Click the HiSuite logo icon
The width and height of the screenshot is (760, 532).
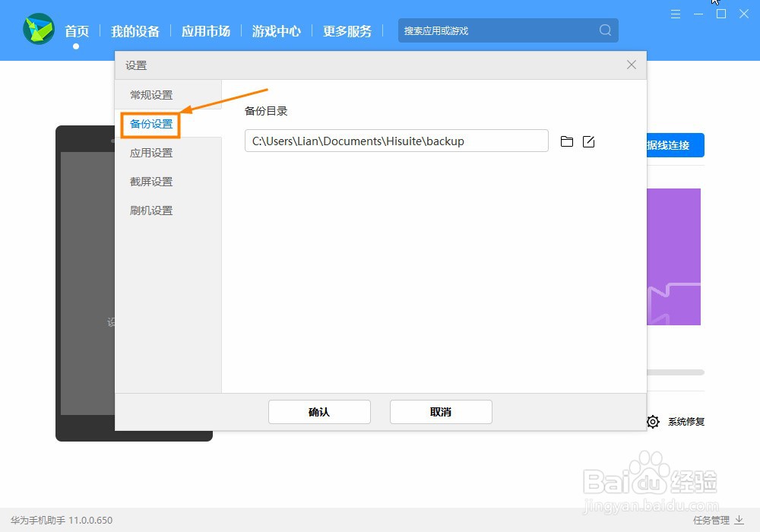pos(39,29)
